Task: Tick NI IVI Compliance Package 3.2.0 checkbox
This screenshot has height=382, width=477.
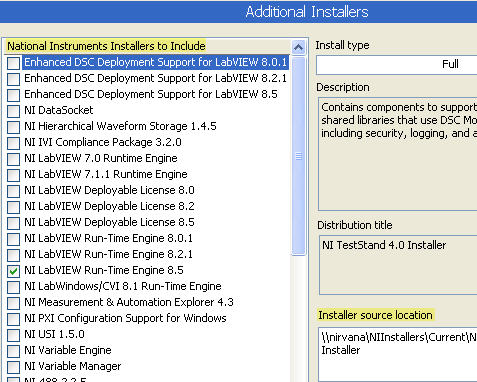Action: click(x=13, y=143)
